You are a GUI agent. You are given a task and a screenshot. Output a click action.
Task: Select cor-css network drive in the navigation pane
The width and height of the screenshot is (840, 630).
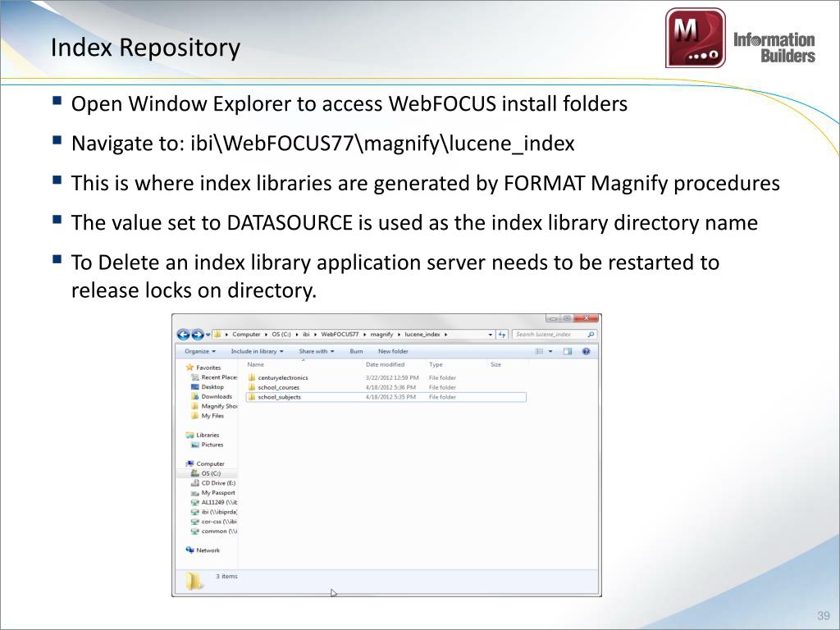coord(219,522)
